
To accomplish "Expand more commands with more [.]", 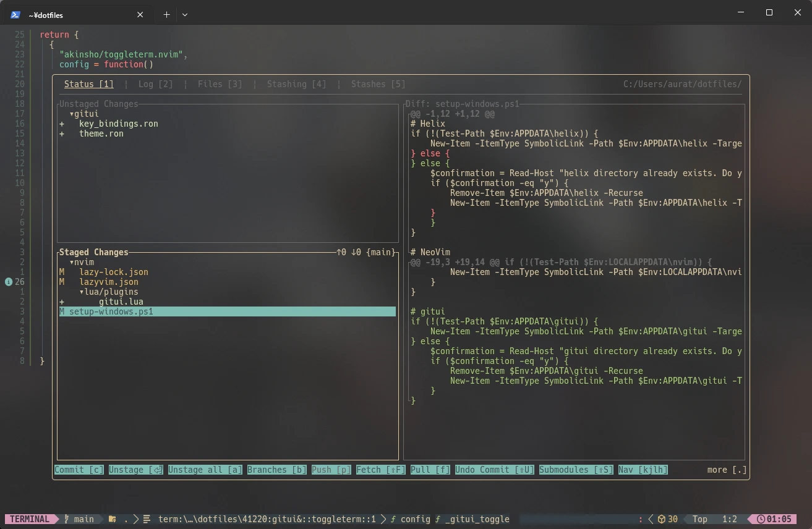I will point(727,470).
